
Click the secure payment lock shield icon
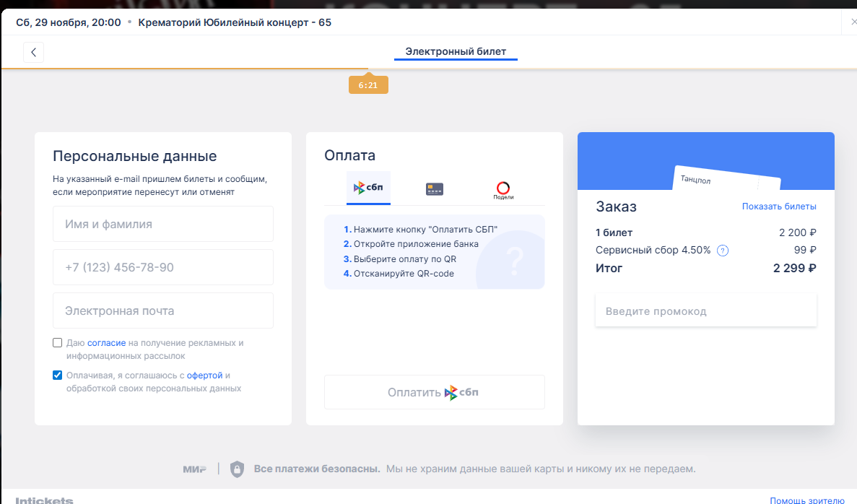[237, 469]
